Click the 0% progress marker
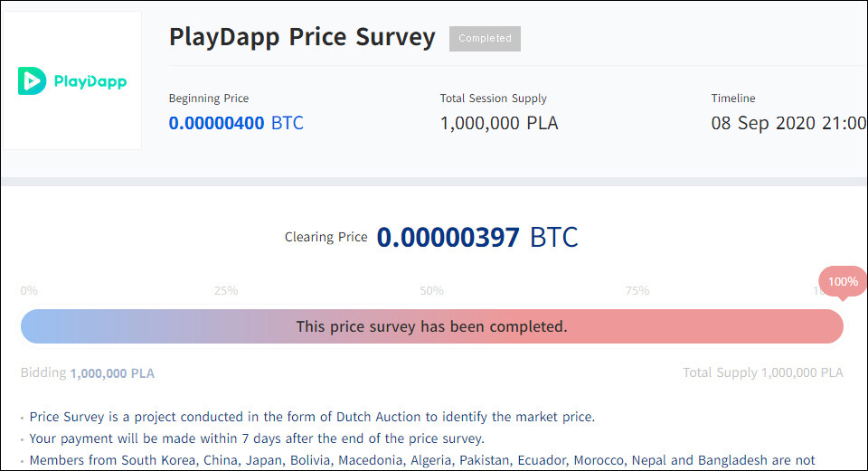Viewport: 868px width, 471px height. tap(29, 291)
